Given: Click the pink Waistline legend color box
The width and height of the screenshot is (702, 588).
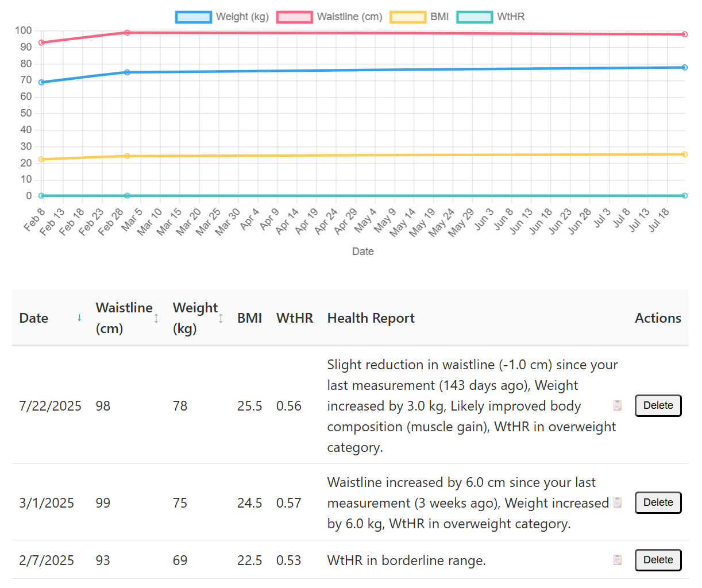Looking at the screenshot, I should (x=295, y=17).
